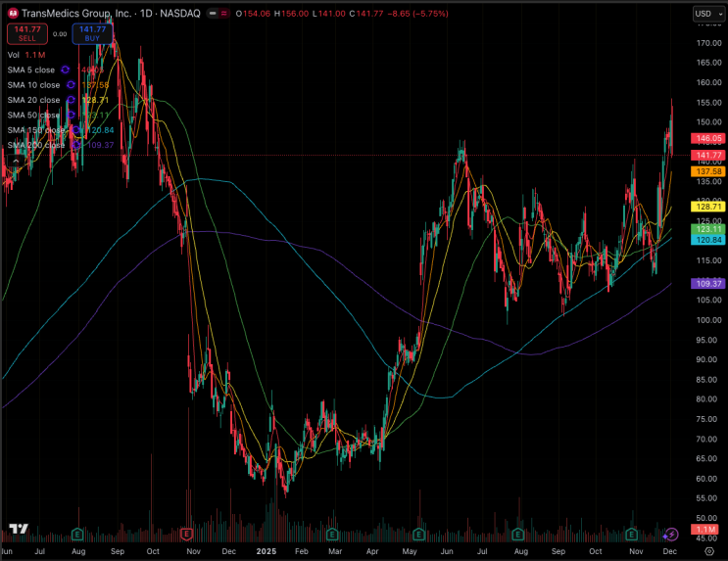Image resolution: width=728 pixels, height=561 pixels.
Task: Click the refresh icon next to SMA 150 close
Action: click(x=75, y=130)
